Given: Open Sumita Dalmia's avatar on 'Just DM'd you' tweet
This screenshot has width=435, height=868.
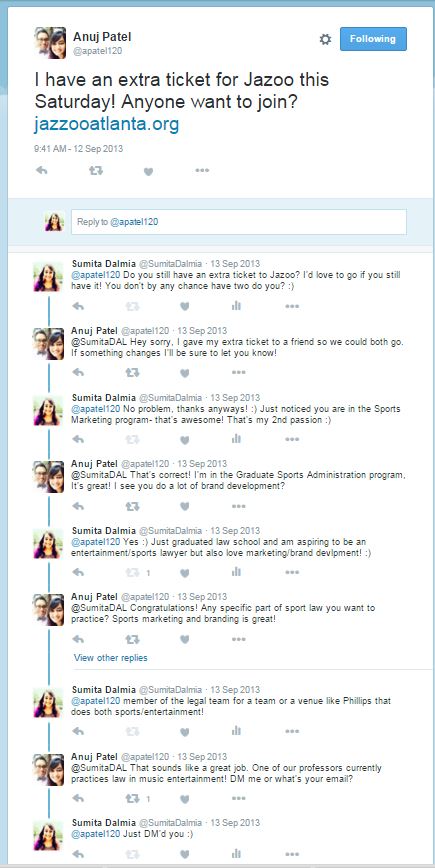Looking at the screenshot, I should point(48,835).
